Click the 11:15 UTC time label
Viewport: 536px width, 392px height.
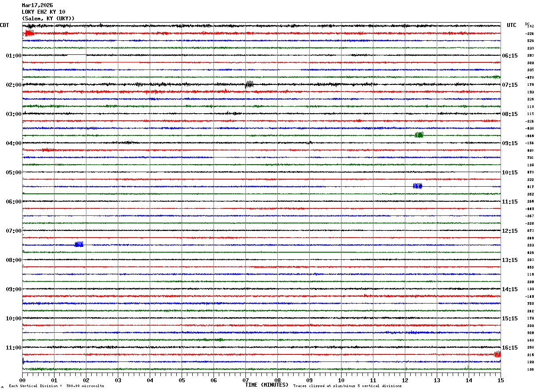point(509,202)
